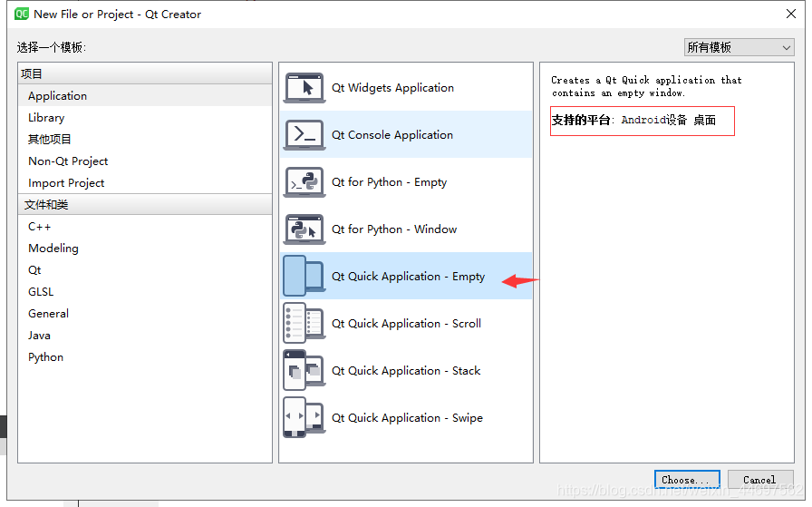Click the Qt Creator logo in title bar
Image resolution: width=812 pixels, height=507 pixels.
click(22, 14)
